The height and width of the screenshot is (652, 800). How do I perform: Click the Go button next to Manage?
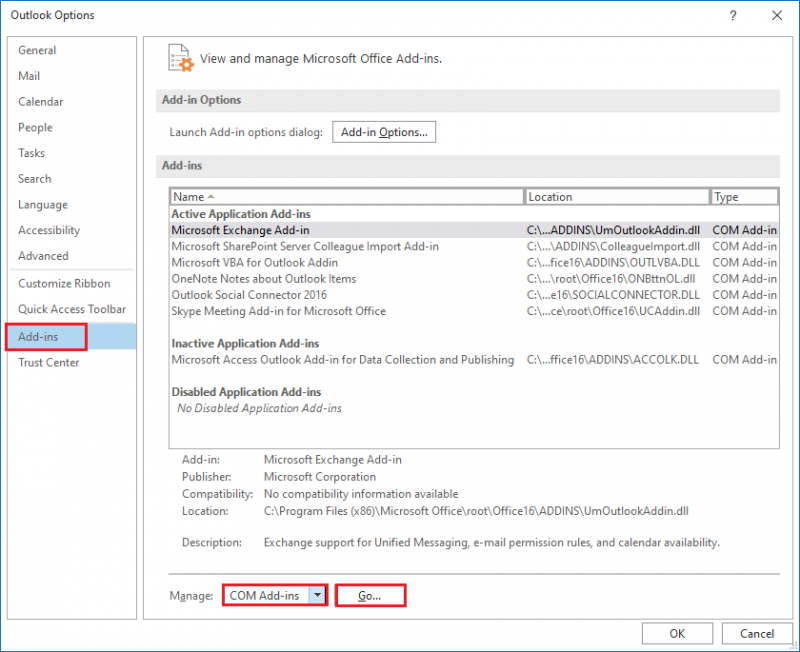click(x=370, y=595)
